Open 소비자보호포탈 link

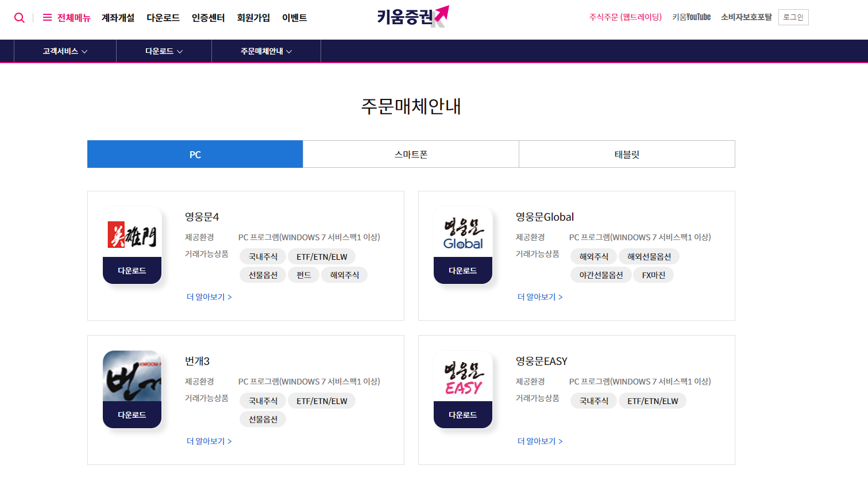[x=746, y=17]
